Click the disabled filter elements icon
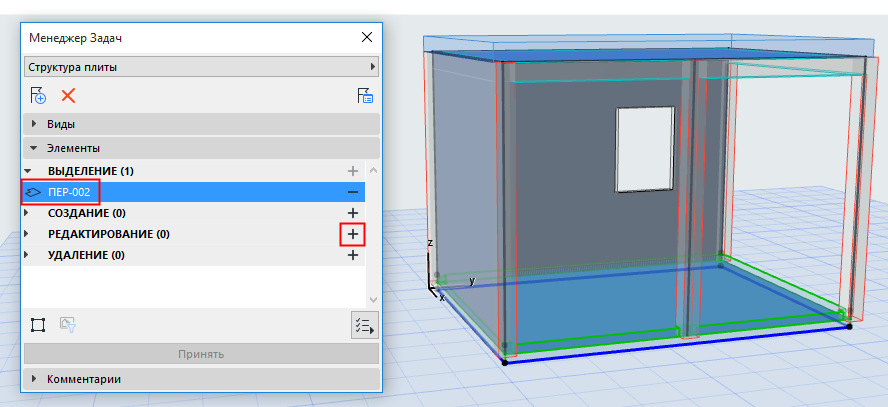This screenshot has width=888, height=407. coord(69,325)
